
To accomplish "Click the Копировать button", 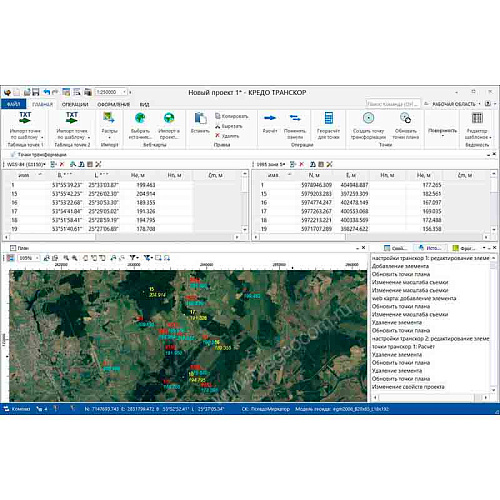I will click(x=232, y=116).
